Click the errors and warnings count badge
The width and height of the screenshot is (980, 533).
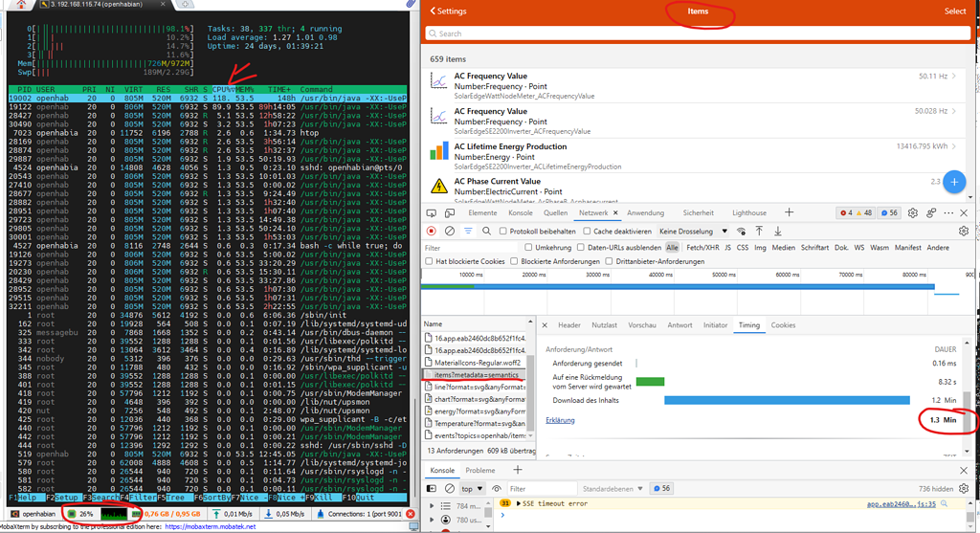tap(856, 213)
